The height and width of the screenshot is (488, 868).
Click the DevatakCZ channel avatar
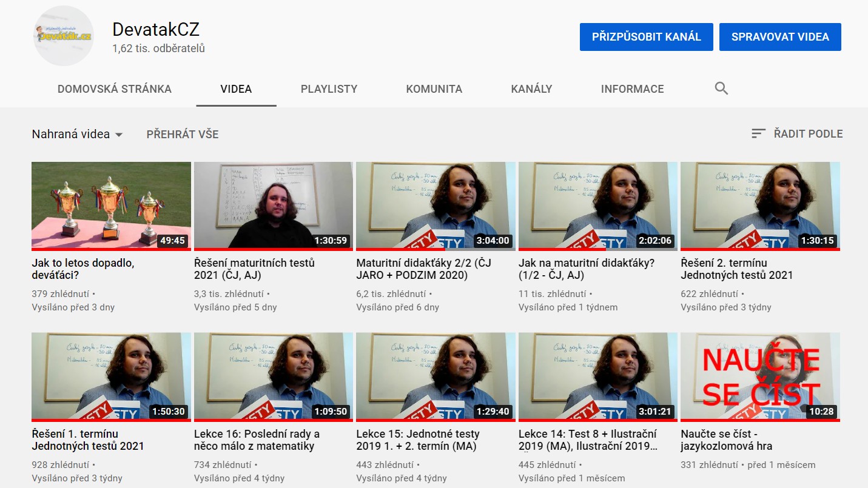pyautogui.click(x=62, y=36)
